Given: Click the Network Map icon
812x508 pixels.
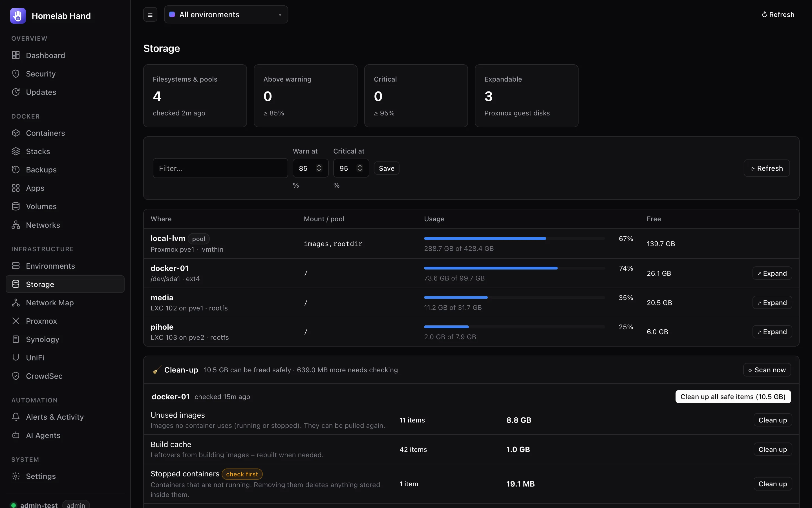Looking at the screenshot, I should (16, 302).
